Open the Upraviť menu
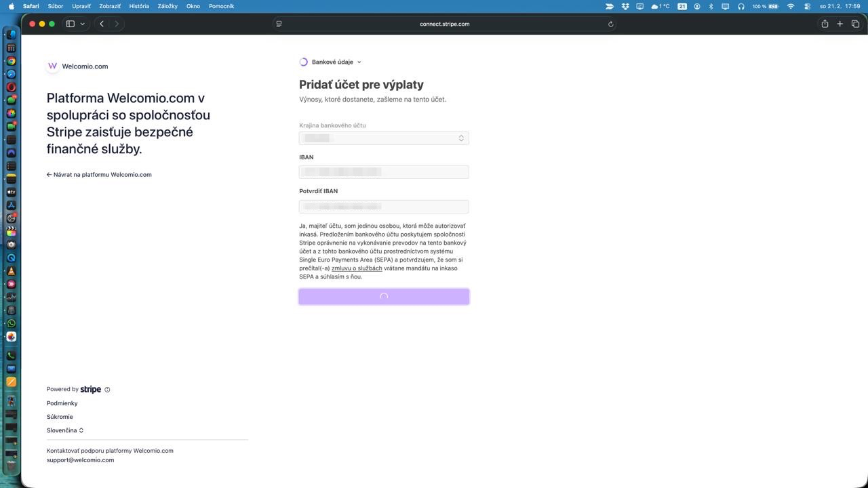This screenshot has width=868, height=488. pyautogui.click(x=81, y=6)
